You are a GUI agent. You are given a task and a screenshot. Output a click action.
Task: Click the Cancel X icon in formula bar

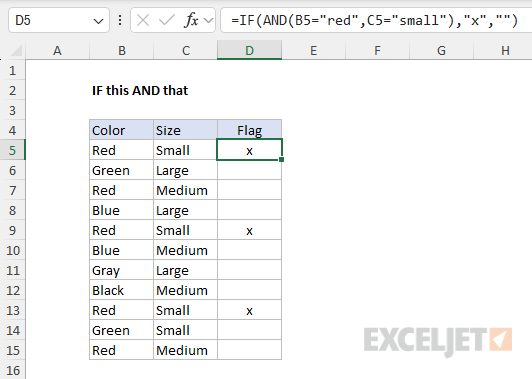pos(143,21)
